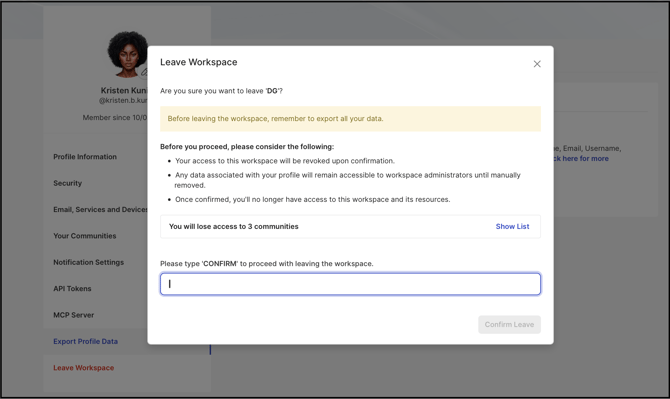Select Export Profile Data
670x399 pixels.
pos(85,341)
